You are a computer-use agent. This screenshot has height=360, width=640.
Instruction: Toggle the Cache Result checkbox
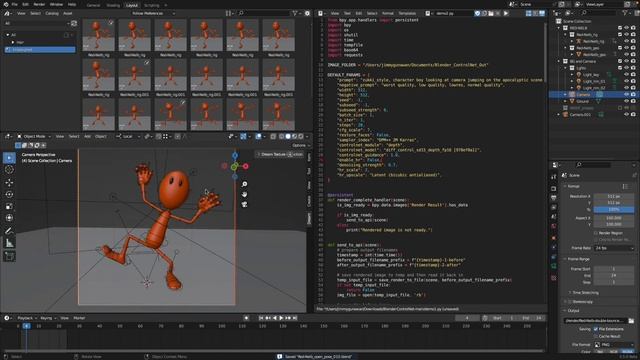click(596, 336)
